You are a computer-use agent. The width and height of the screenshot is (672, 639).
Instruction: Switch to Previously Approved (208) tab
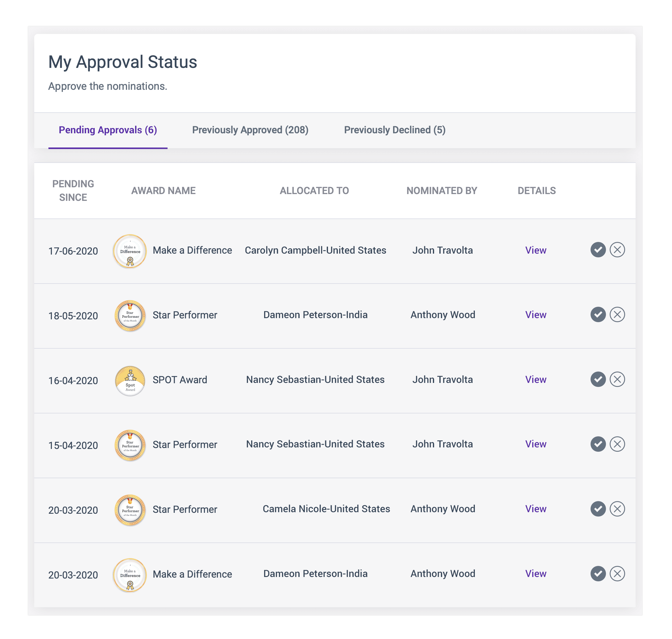click(250, 130)
